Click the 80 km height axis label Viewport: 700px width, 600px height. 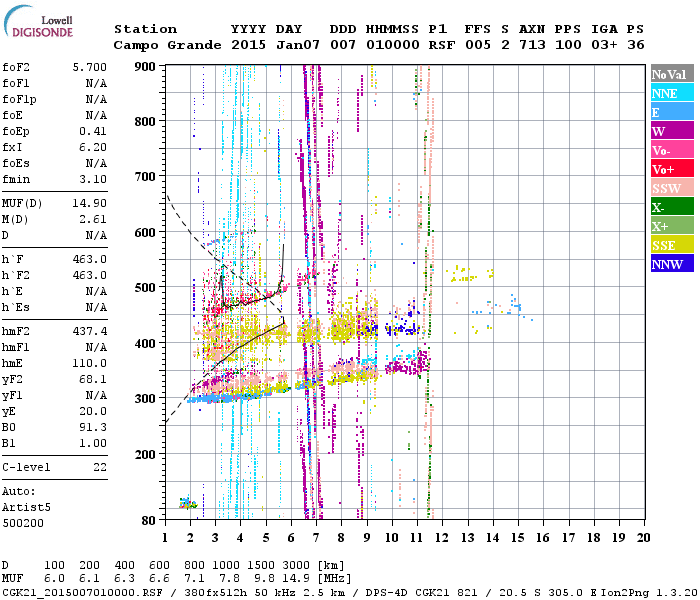tap(148, 521)
